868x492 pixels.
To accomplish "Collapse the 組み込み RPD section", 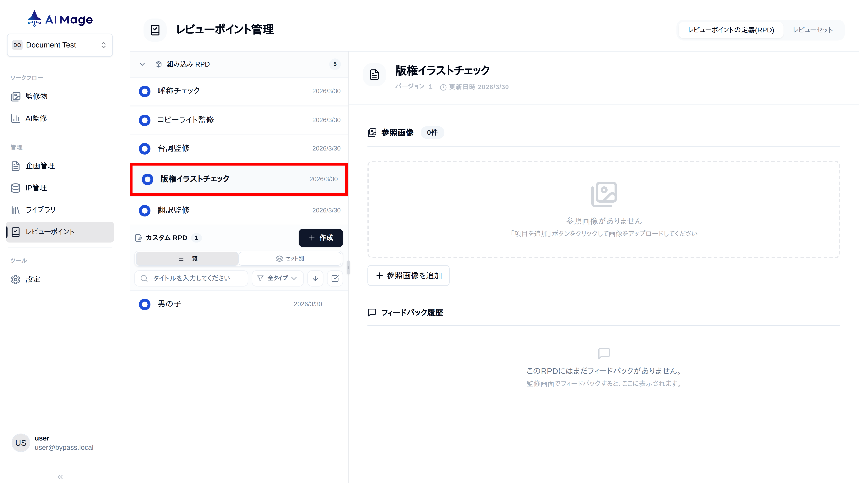I will coord(142,64).
